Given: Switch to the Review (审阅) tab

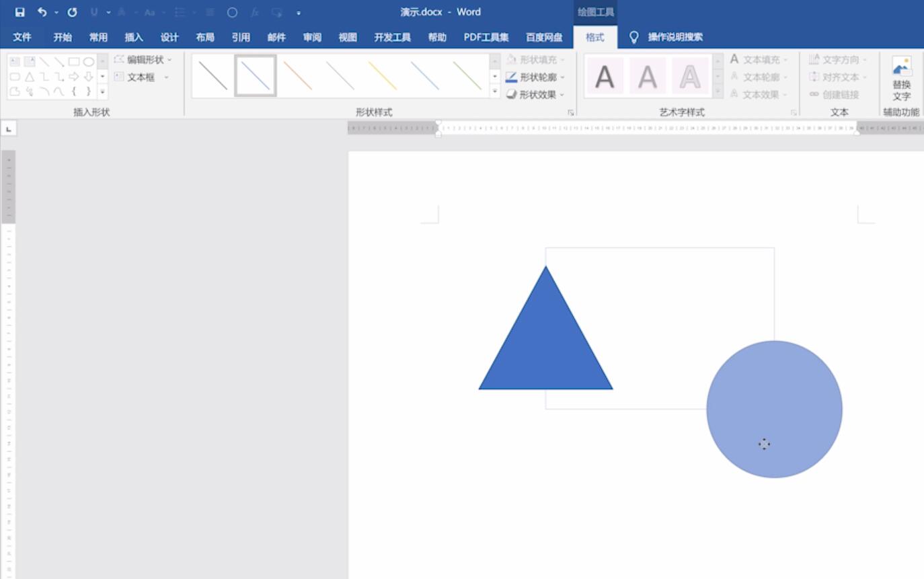Looking at the screenshot, I should (312, 38).
